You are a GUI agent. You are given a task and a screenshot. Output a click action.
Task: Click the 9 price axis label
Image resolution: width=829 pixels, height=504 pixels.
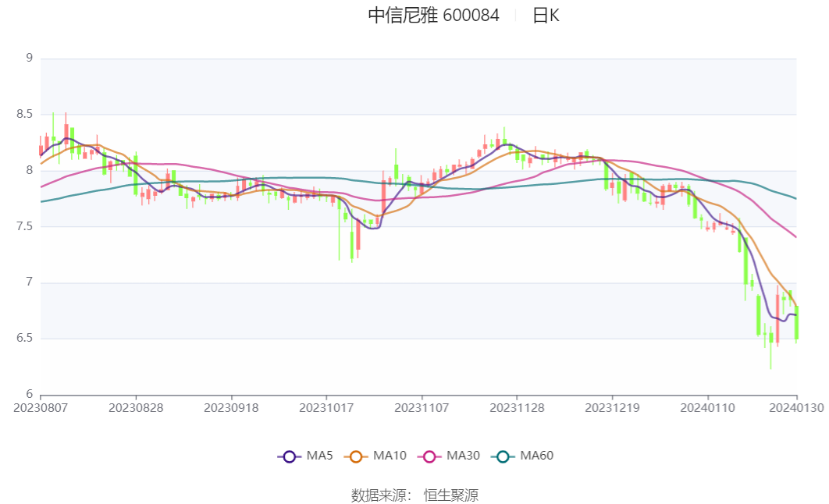(29, 58)
